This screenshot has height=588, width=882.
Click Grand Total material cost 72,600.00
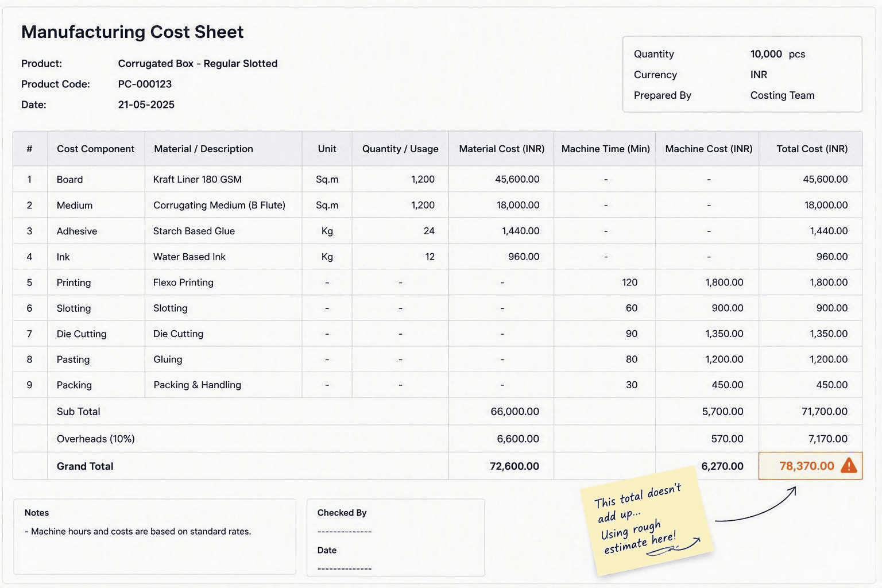click(x=514, y=466)
